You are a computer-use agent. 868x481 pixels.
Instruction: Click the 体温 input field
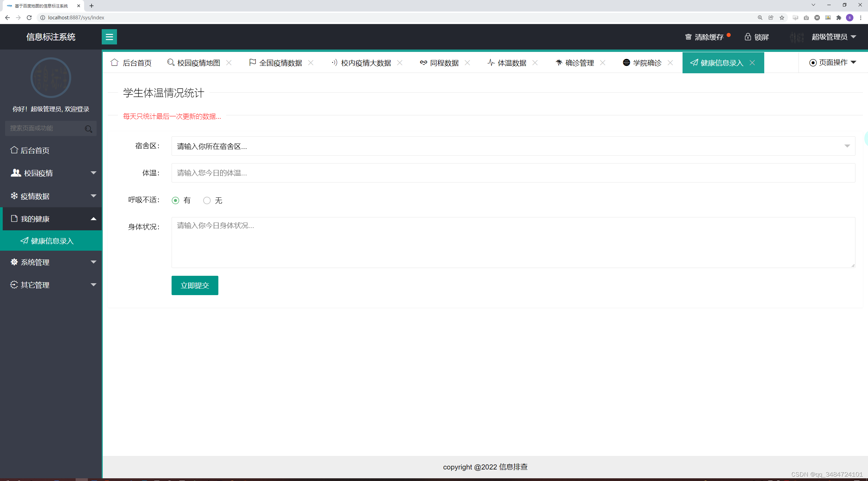513,173
